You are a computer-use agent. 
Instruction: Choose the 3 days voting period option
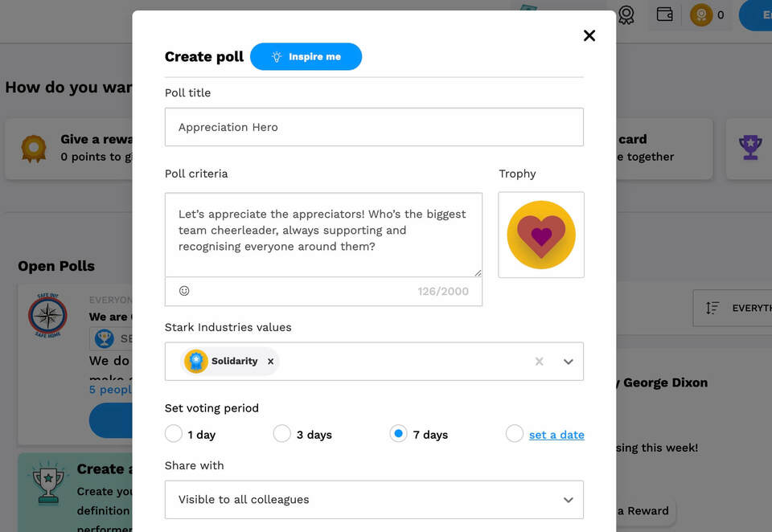tap(282, 433)
